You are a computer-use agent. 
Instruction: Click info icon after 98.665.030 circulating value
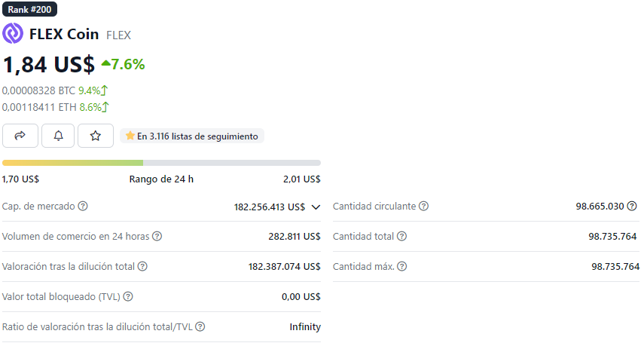click(x=632, y=206)
